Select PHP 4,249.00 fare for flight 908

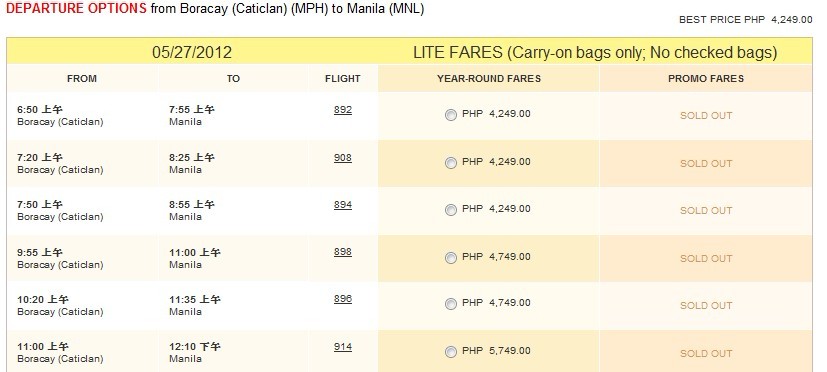click(450, 163)
